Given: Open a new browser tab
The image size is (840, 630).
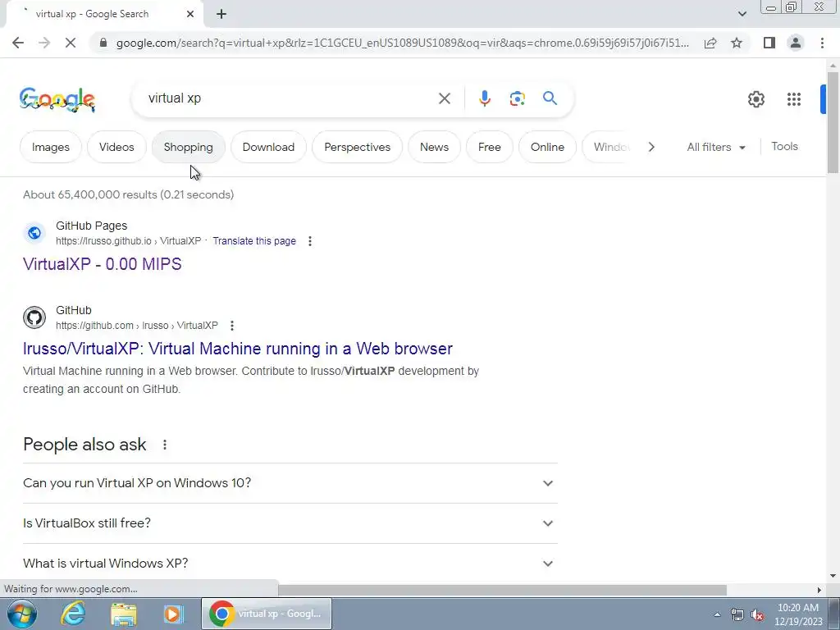Looking at the screenshot, I should tap(221, 15).
